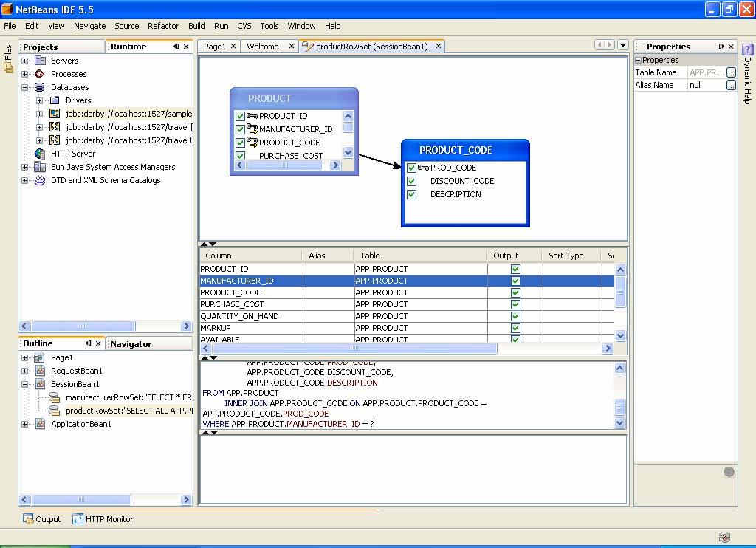Toggle Output checkbox for MARKUP grid row
This screenshot has width=756, height=548.
pyautogui.click(x=515, y=328)
